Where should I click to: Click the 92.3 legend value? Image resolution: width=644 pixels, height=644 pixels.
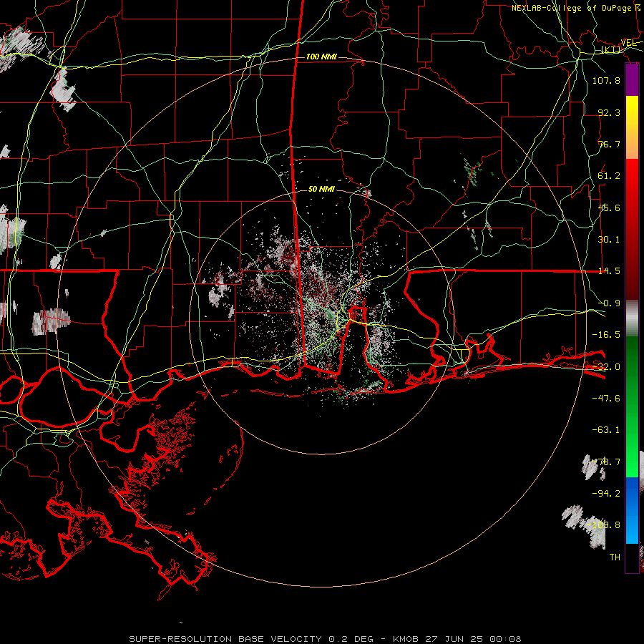(x=609, y=112)
